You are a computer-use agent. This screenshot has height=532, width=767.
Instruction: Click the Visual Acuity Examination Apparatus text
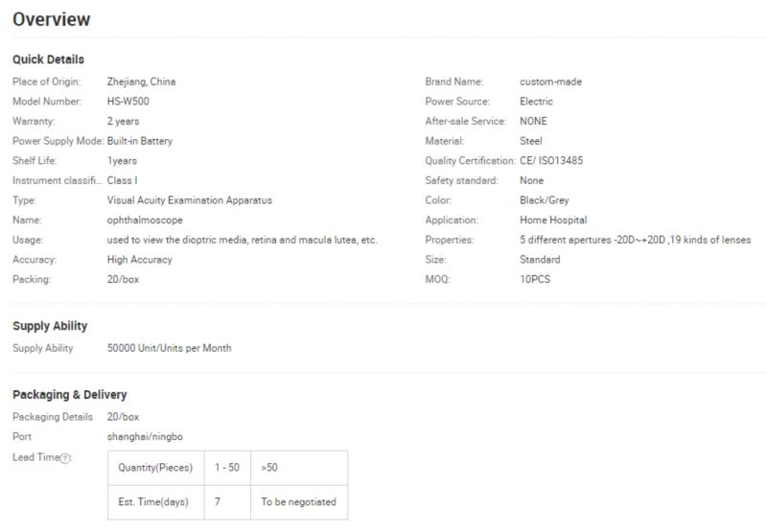[189, 200]
